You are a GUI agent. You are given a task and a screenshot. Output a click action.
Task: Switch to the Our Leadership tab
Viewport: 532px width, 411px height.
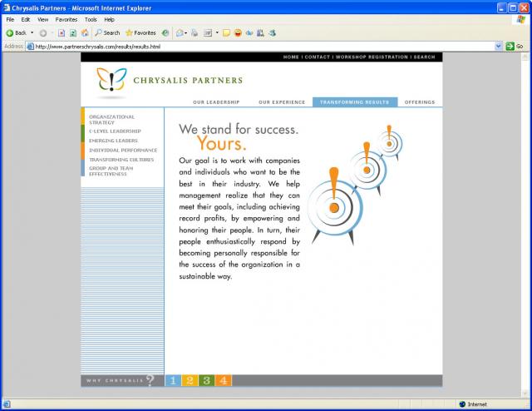click(216, 102)
